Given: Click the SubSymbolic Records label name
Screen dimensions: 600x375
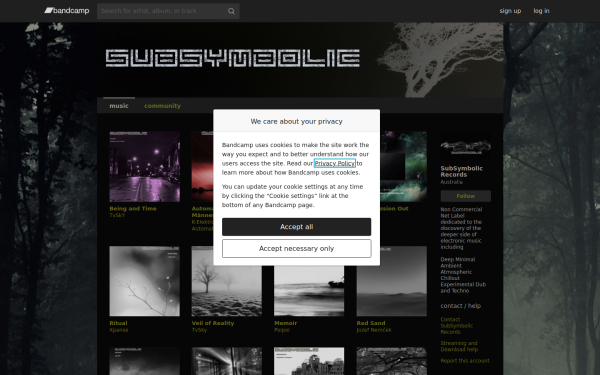Looking at the screenshot, I should 461,171.
